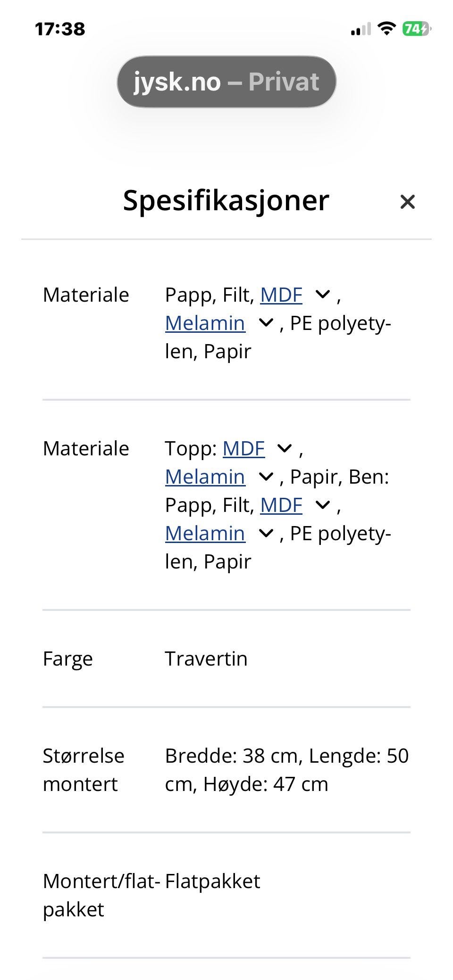
Task: Tap the 17:38 clock in status bar
Action: click(x=60, y=29)
